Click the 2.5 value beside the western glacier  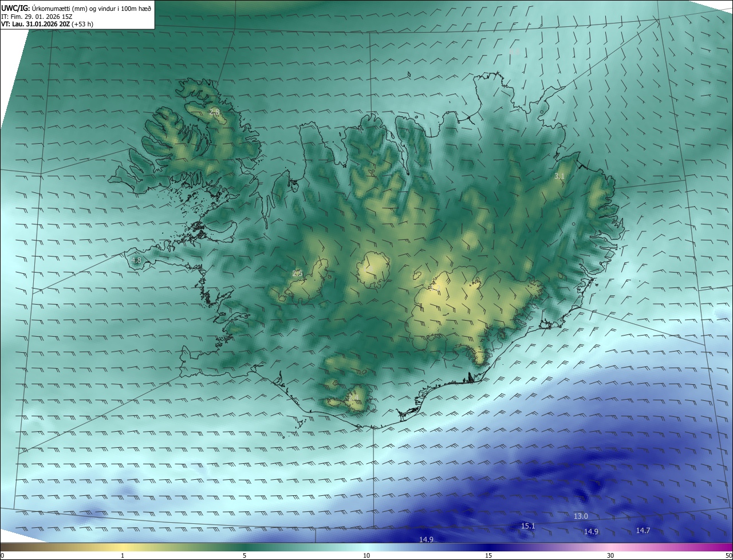297,274
